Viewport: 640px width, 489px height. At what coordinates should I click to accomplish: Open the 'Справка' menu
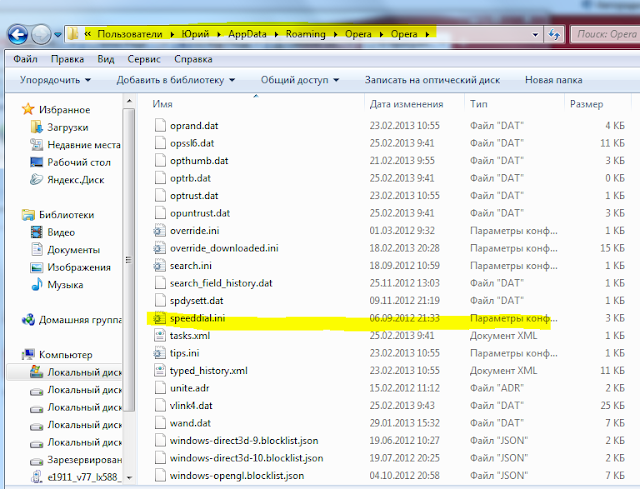193,59
